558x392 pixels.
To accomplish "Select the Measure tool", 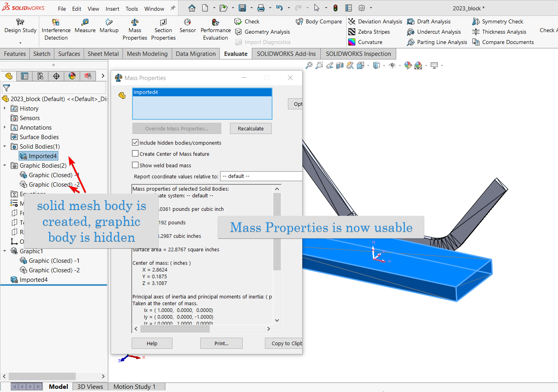I will point(85,26).
